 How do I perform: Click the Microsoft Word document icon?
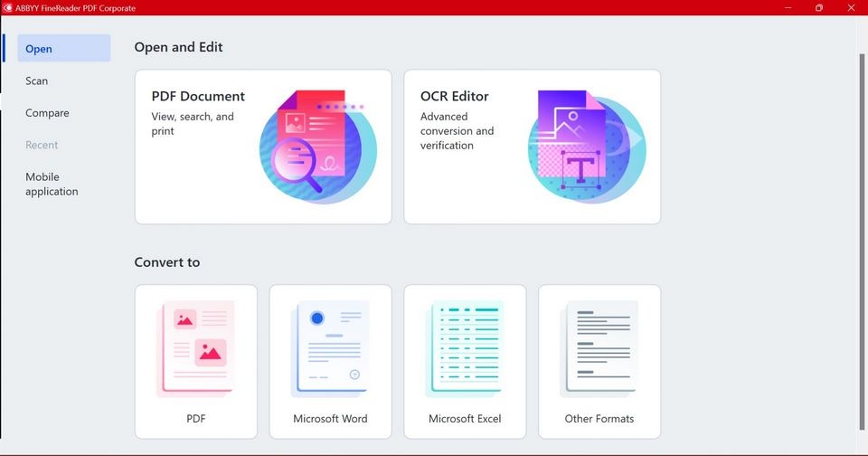pyautogui.click(x=331, y=349)
